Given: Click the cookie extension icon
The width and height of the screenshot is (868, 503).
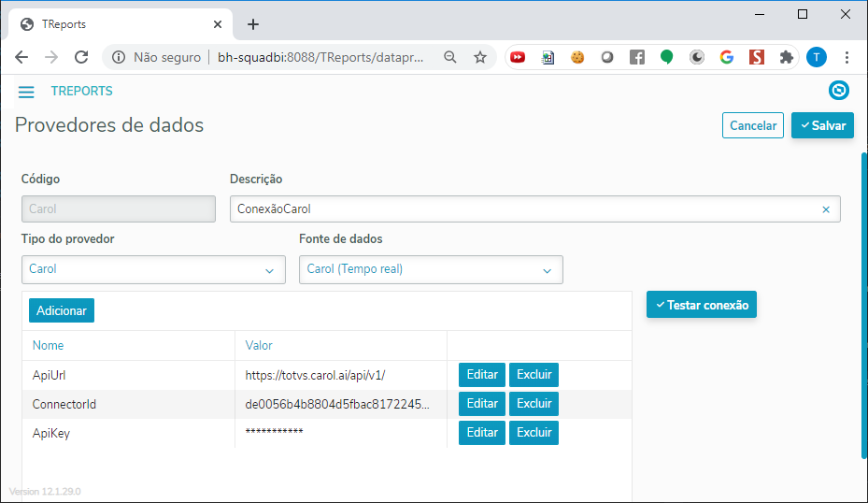Looking at the screenshot, I should 577,57.
